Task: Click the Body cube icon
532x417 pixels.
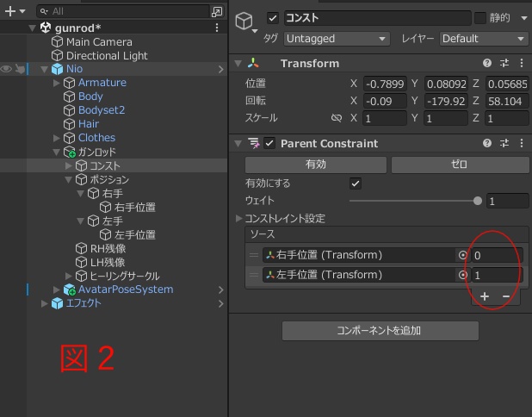Action: click(x=69, y=96)
